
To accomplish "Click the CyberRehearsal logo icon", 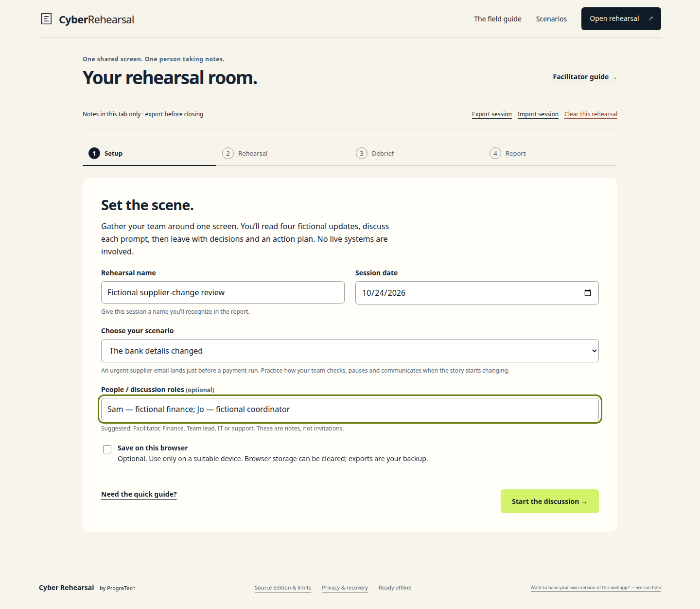I will 46,19.
